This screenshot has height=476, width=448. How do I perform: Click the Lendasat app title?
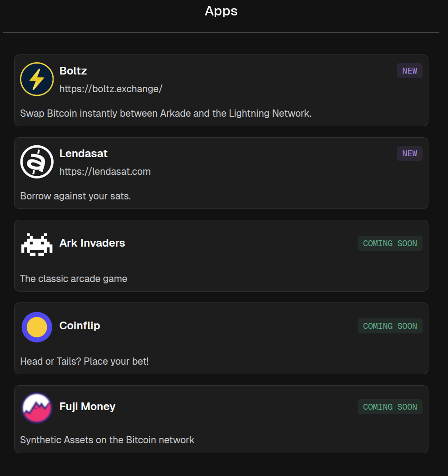(84, 154)
